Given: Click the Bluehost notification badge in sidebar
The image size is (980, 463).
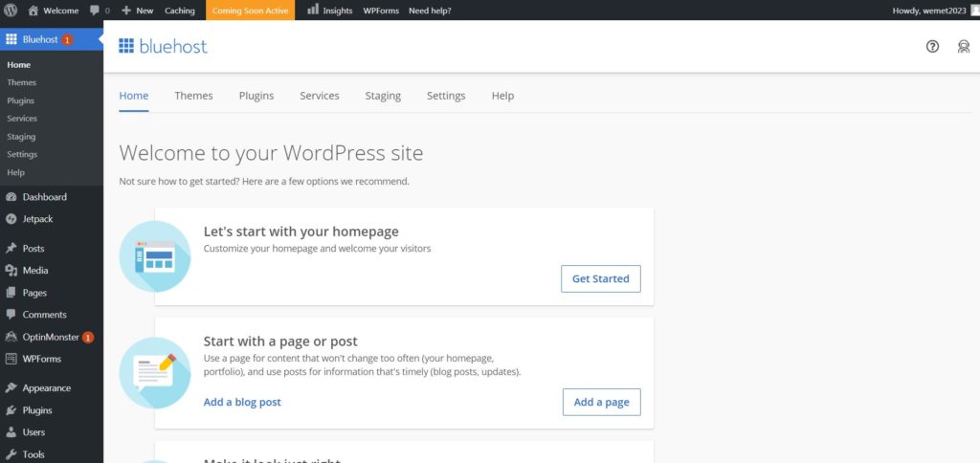Looking at the screenshot, I should pyautogui.click(x=67, y=40).
